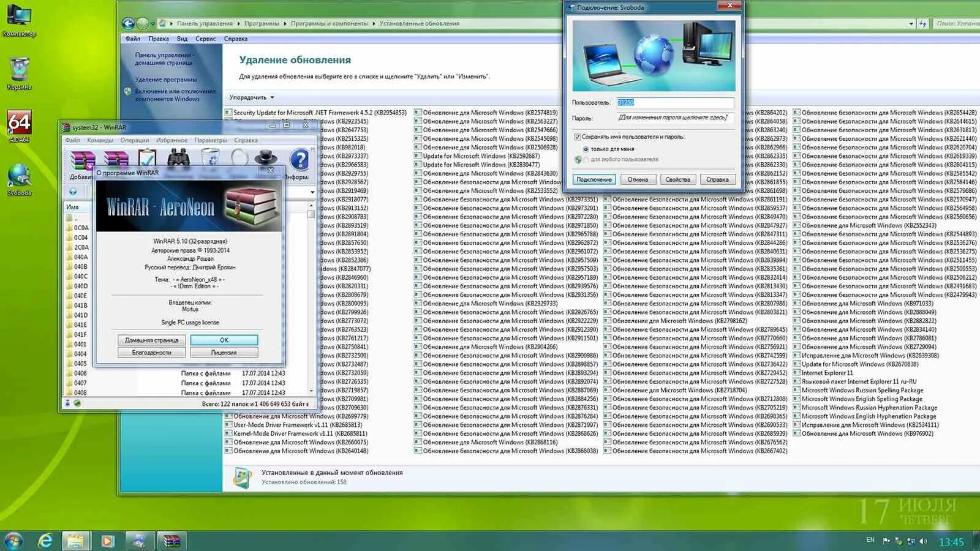
Task: Select the 'только для меня' radio option
Action: coord(586,149)
